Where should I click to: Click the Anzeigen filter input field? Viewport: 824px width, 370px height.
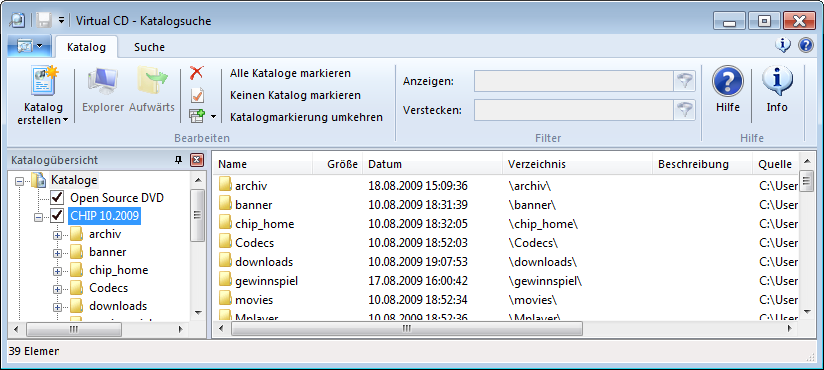click(574, 81)
